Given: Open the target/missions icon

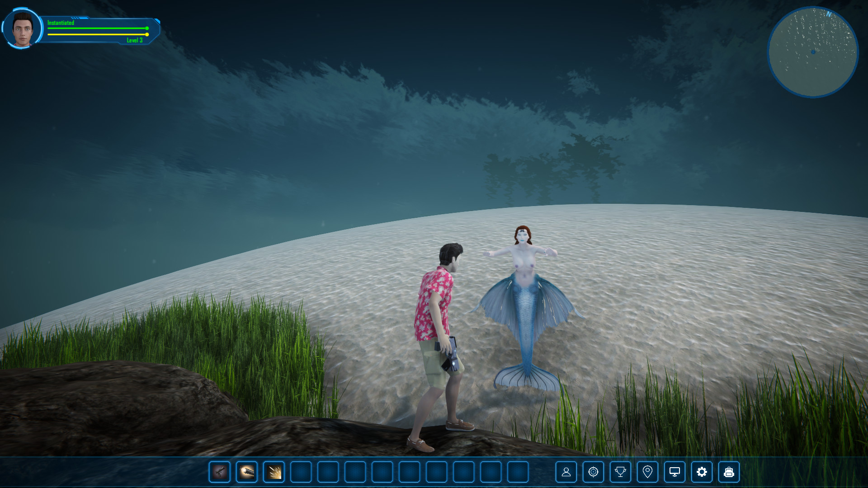Looking at the screenshot, I should (593, 472).
